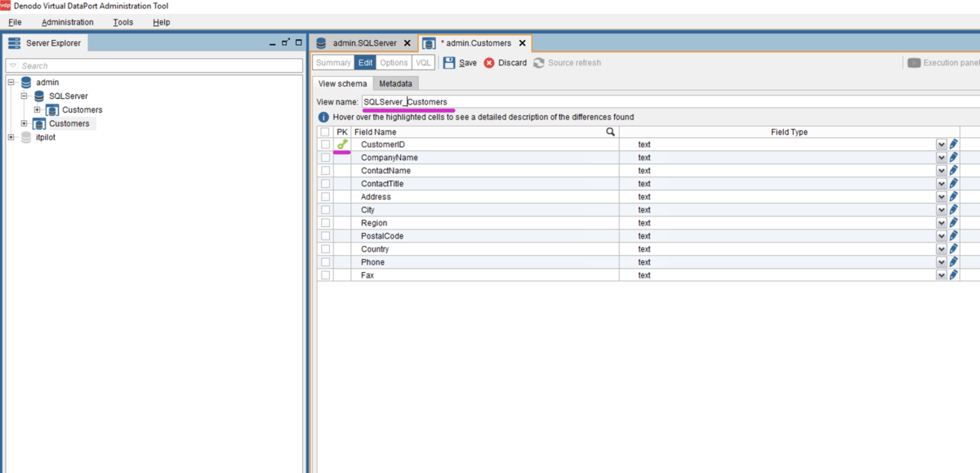980x473 pixels.
Task: Click the primary key icon on CustomerID
Action: tap(342, 145)
